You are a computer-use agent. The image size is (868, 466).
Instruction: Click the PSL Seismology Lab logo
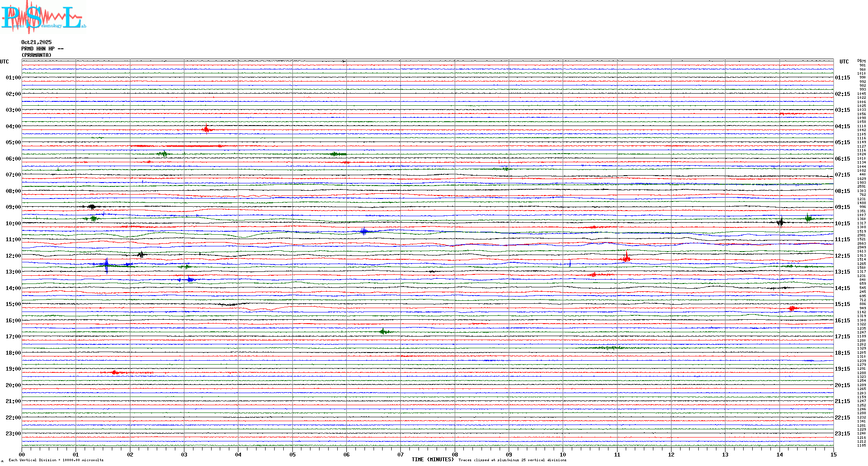(42, 17)
